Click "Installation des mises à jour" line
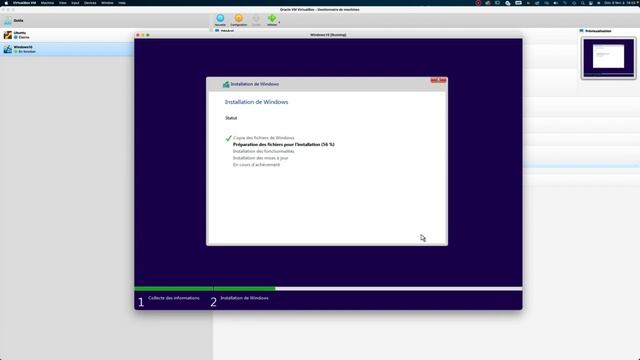This screenshot has height=360, width=640. pos(260,158)
